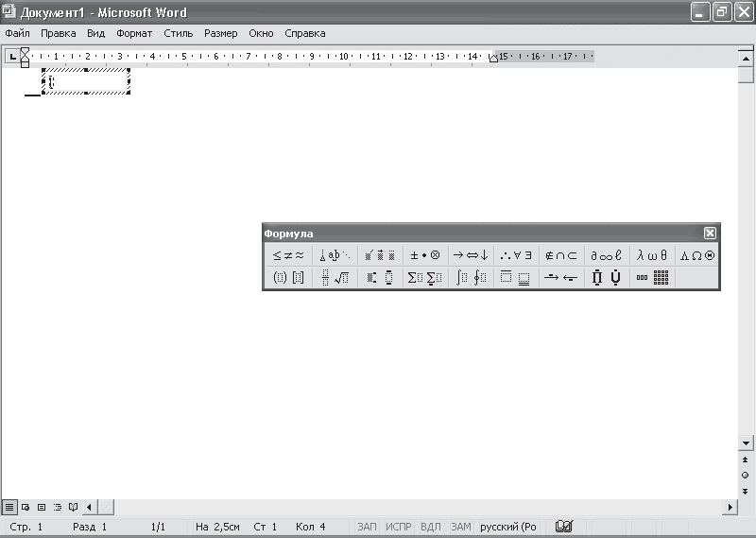Click the Select Browse Object circle button
Screen dimensions: 756x538
coord(745,476)
